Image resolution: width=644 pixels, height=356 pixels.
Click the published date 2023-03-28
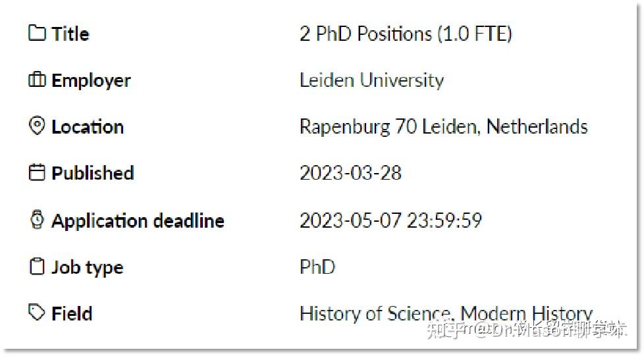[350, 173]
